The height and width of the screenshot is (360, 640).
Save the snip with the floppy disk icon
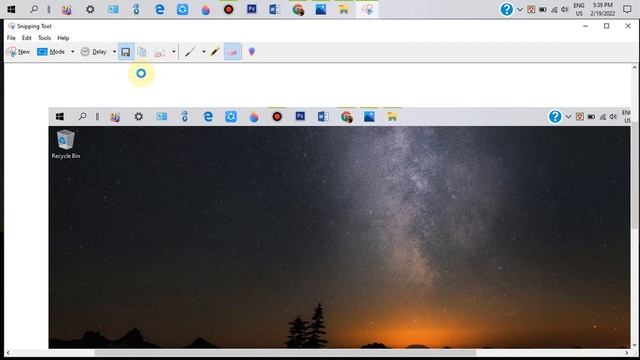point(126,52)
